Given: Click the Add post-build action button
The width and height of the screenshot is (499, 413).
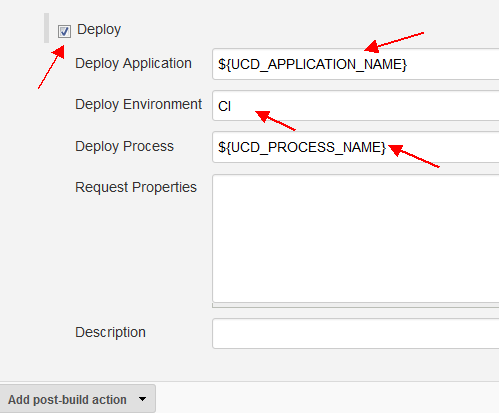Looking at the screenshot, I should click(x=77, y=399).
